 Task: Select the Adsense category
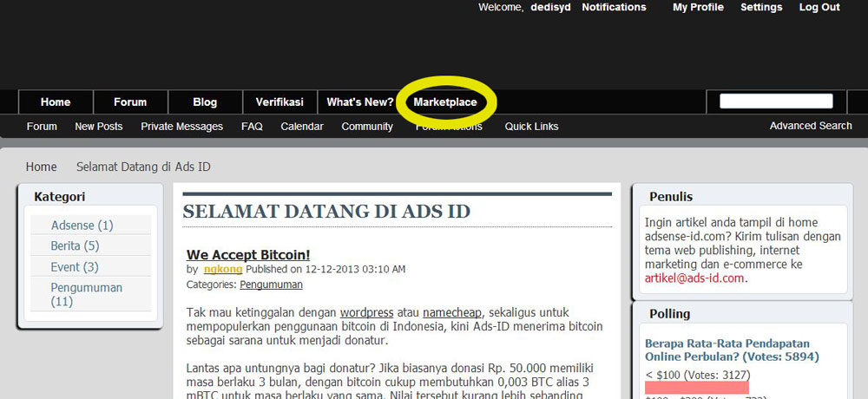tap(82, 226)
